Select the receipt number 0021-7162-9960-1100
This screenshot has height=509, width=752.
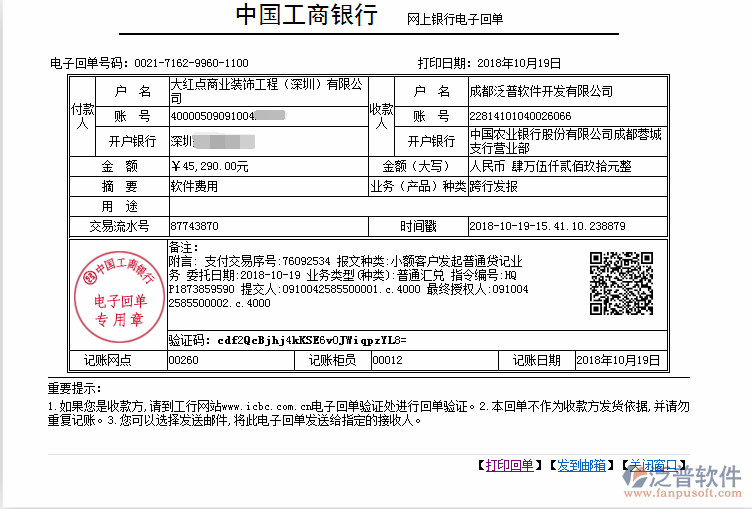click(191, 63)
